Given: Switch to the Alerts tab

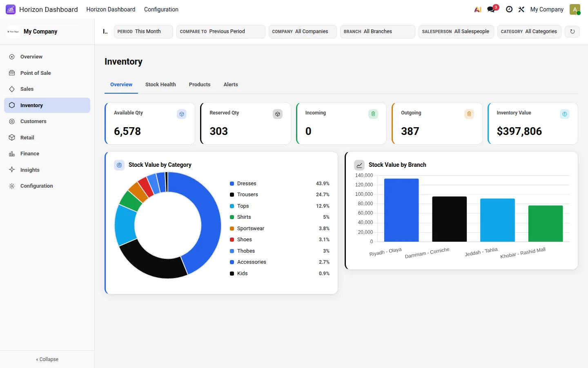Looking at the screenshot, I should click(231, 85).
